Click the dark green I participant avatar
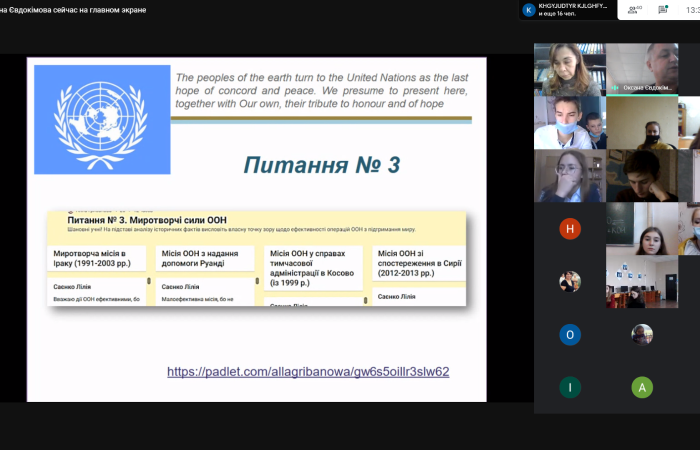 pos(570,388)
